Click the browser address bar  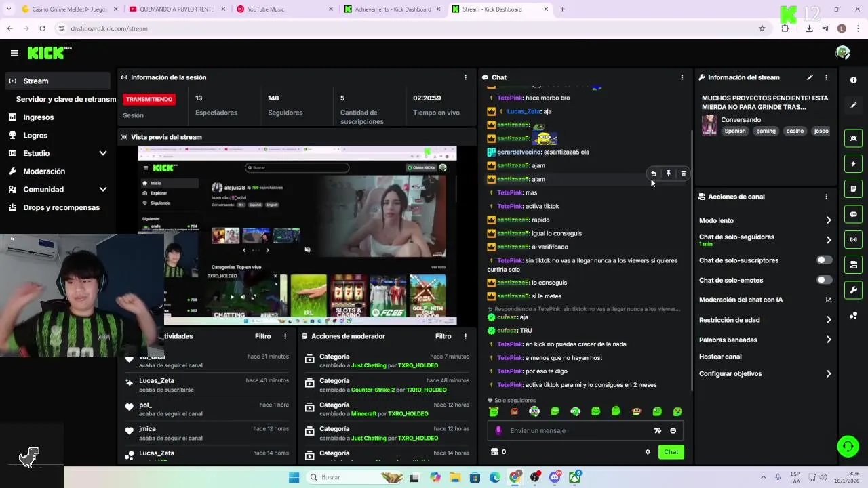[407, 28]
